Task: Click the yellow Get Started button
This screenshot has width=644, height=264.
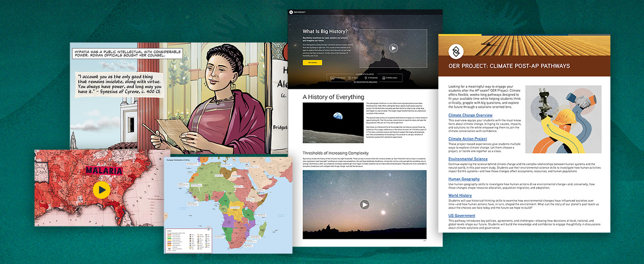Action: (x=312, y=63)
